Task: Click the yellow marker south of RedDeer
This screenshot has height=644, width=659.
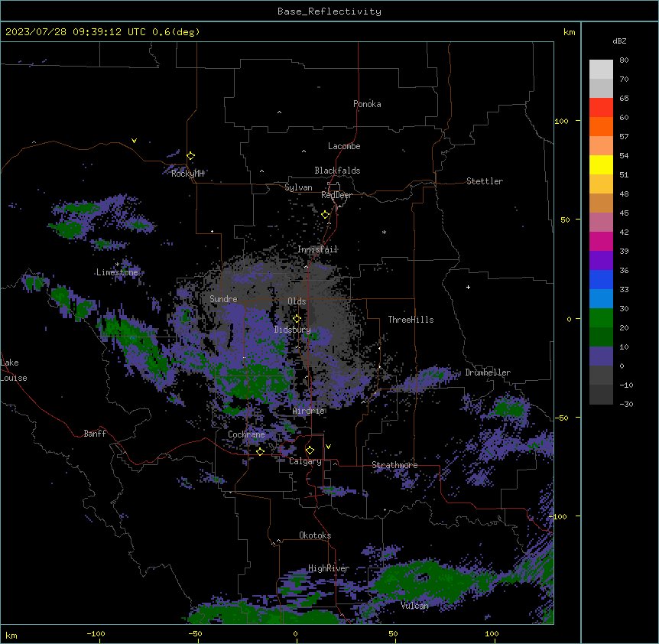Action: [325, 215]
